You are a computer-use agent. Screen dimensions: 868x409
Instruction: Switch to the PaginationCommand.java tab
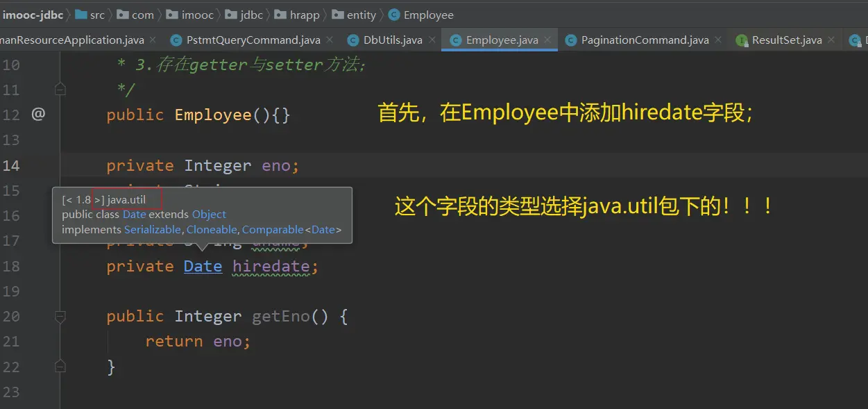645,40
